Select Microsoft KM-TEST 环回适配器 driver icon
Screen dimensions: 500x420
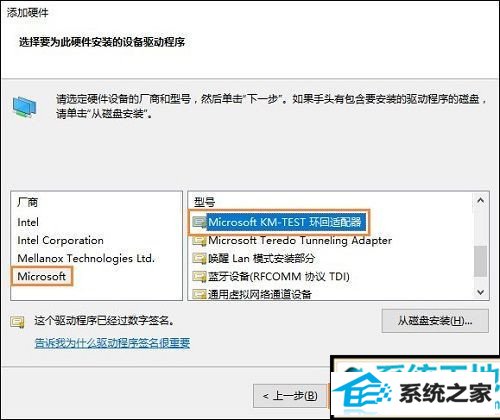click(x=199, y=222)
